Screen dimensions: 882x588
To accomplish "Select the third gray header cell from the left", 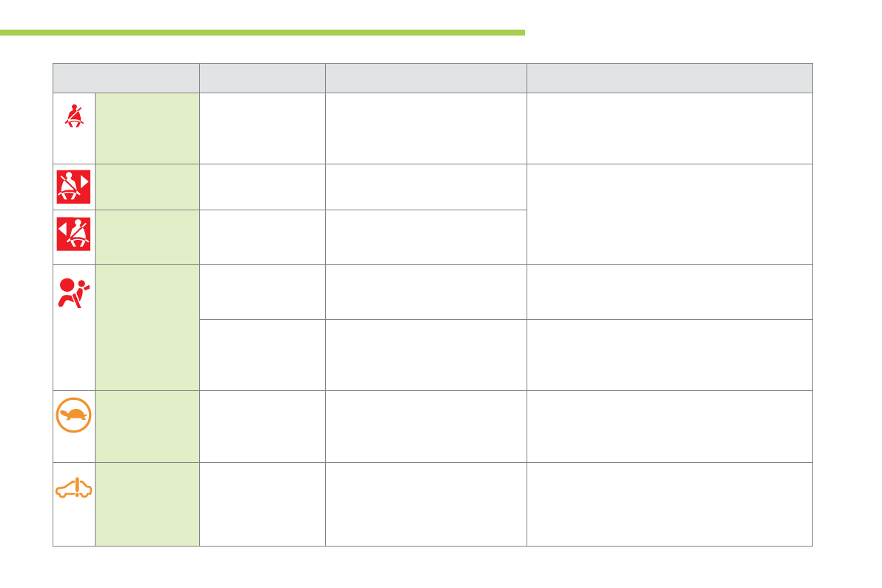I will [426, 78].
